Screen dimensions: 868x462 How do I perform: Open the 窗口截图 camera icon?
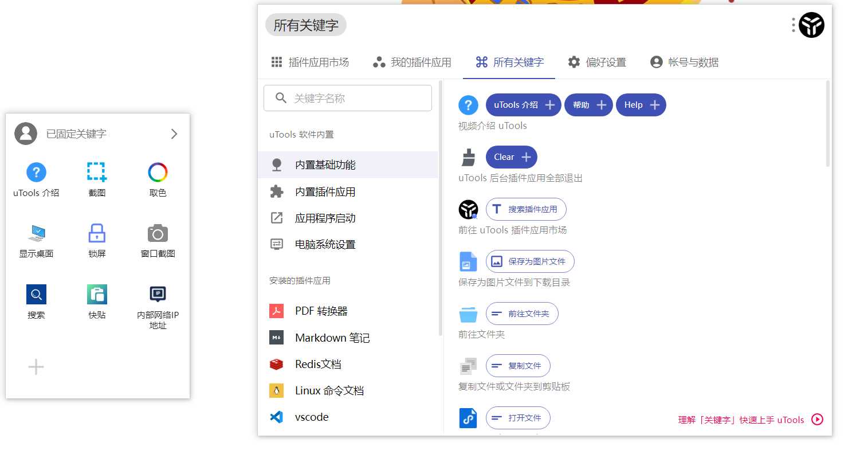pyautogui.click(x=158, y=233)
